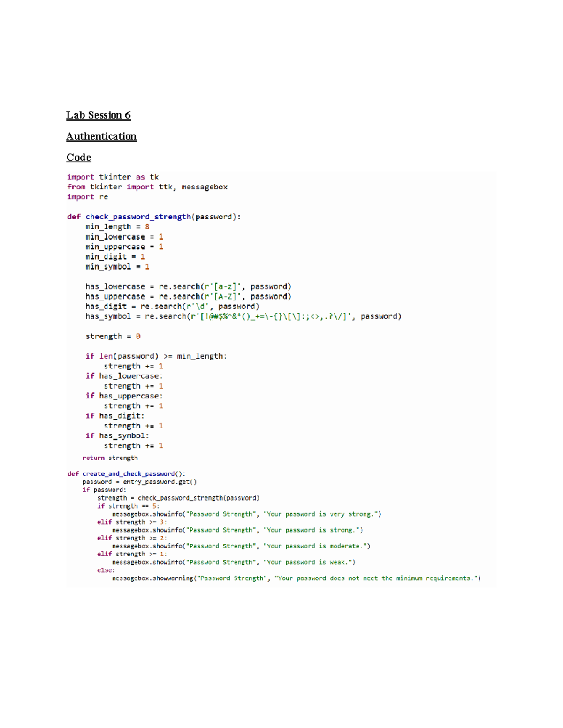Click the 'return strength' line

tap(110, 458)
